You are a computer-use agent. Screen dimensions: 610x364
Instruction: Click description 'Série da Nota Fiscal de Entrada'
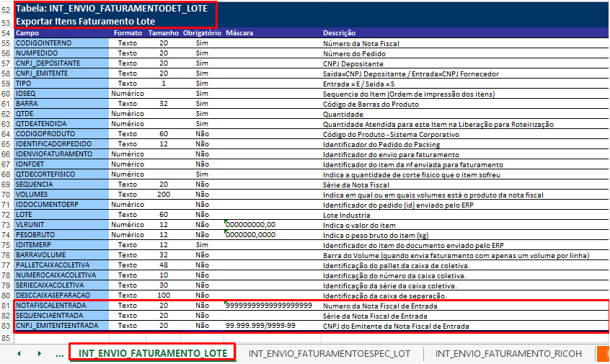point(375,316)
